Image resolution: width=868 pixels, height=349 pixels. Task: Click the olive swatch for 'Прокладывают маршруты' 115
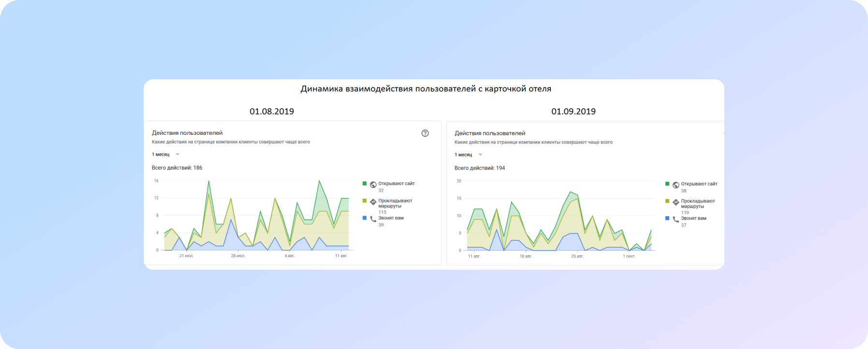365,201
